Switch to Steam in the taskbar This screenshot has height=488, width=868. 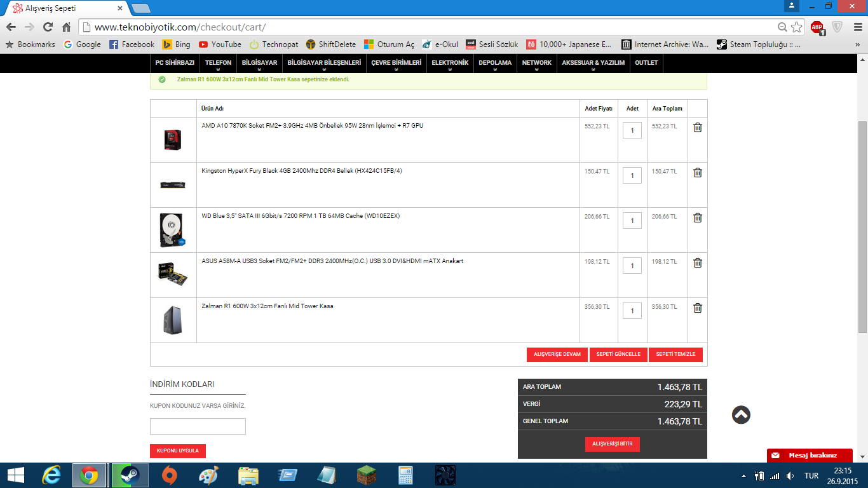(x=130, y=475)
